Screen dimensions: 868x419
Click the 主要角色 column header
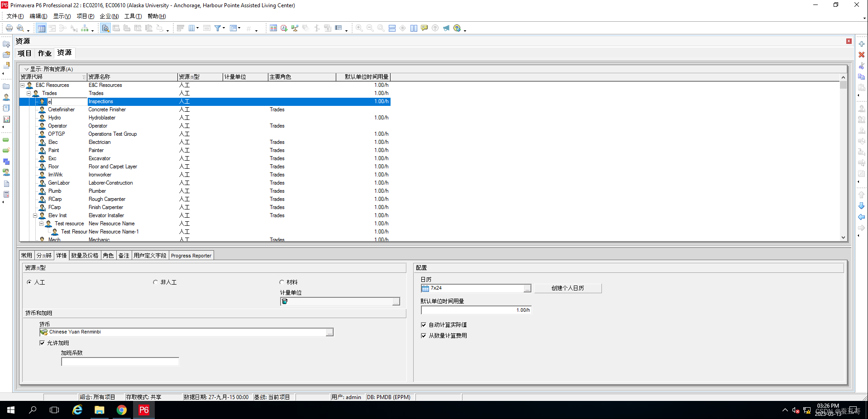click(302, 77)
